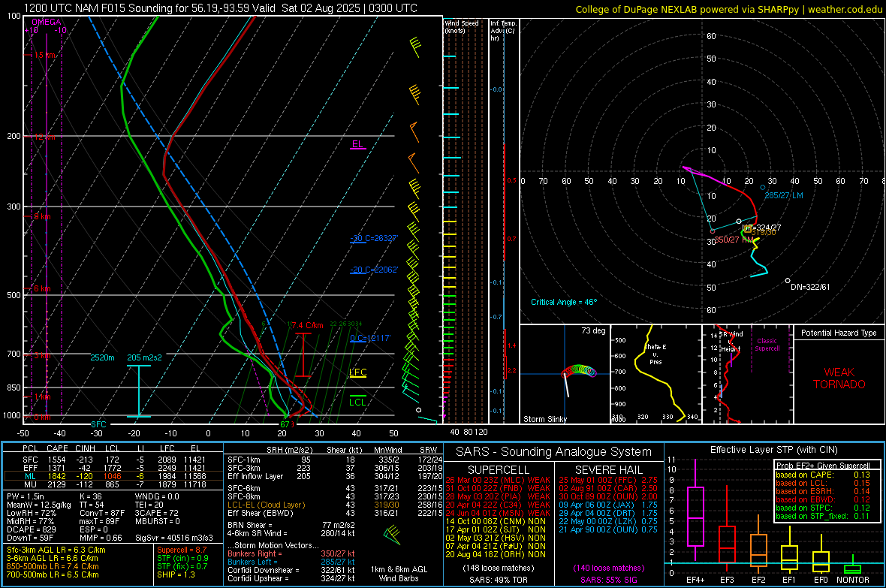Click the 26 Mar 00 23Z (MLC) WEAK analog
The height and width of the screenshot is (588, 886).
pos(498,480)
